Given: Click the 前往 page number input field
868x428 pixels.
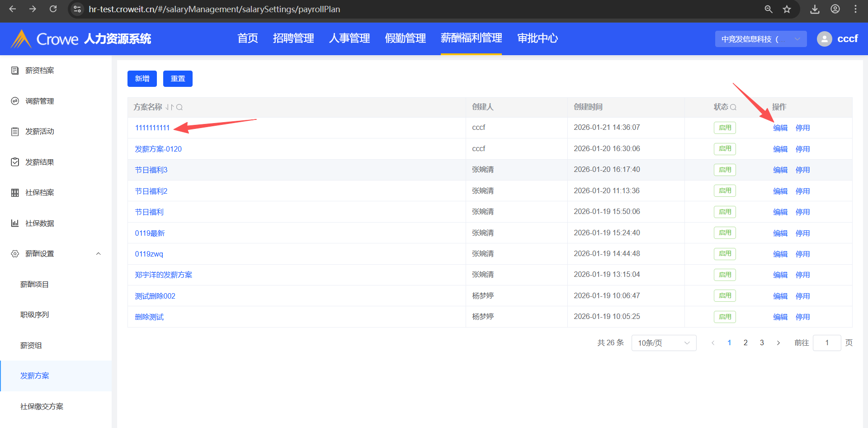Looking at the screenshot, I should (826, 343).
